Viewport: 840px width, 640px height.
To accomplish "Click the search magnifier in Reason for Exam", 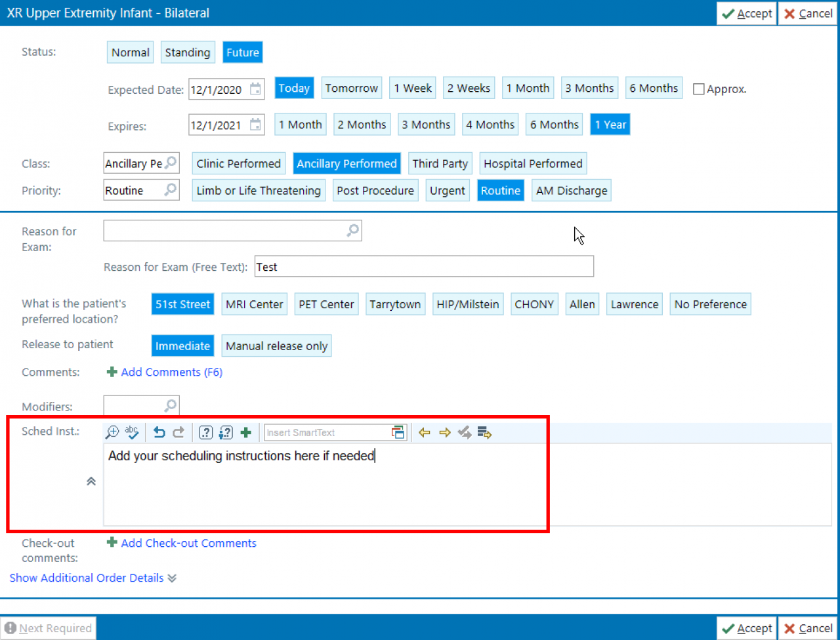I will pos(353,230).
